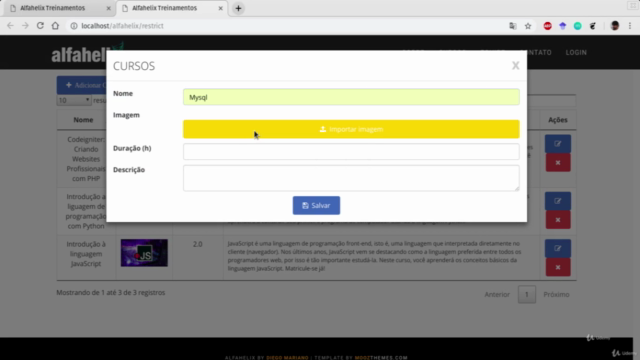Viewport: 640px width, 360px height.
Task: Open the results-per-page dropdown showing 10
Action: coord(74,100)
